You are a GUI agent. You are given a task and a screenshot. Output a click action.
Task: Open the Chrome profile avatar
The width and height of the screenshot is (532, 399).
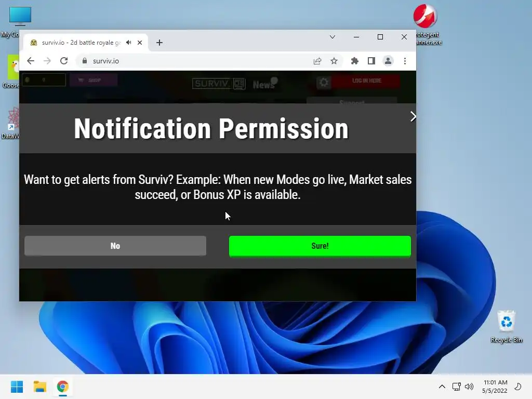click(x=388, y=61)
